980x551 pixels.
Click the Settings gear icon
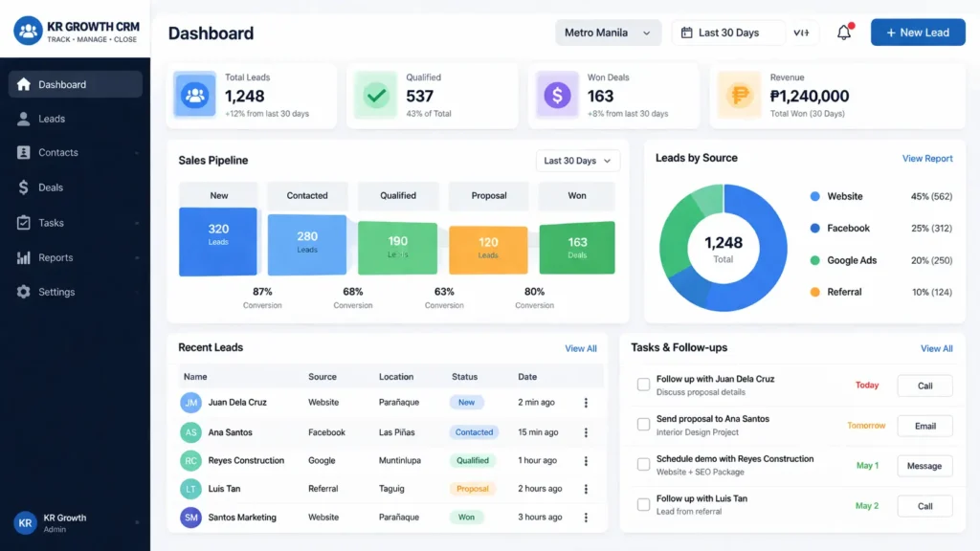pos(23,292)
